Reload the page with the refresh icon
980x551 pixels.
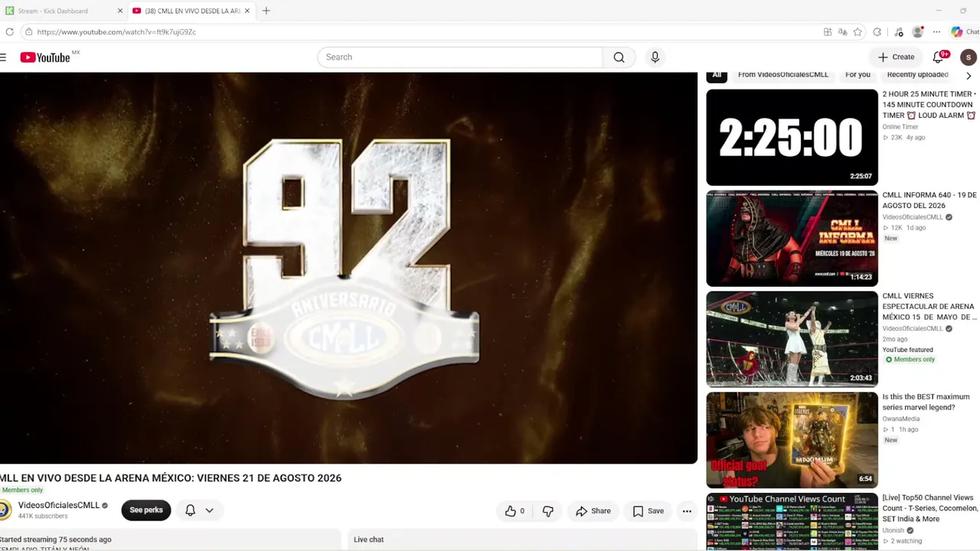point(9,32)
